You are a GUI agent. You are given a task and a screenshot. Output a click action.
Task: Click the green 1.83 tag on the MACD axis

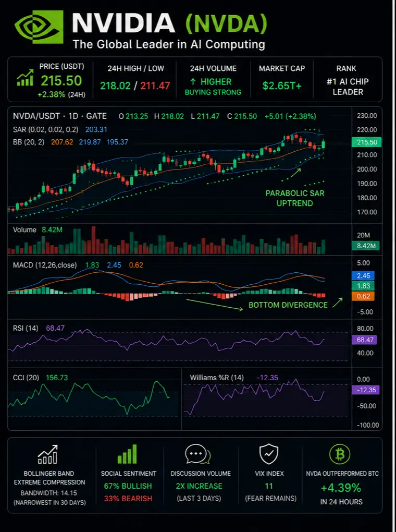(x=364, y=286)
